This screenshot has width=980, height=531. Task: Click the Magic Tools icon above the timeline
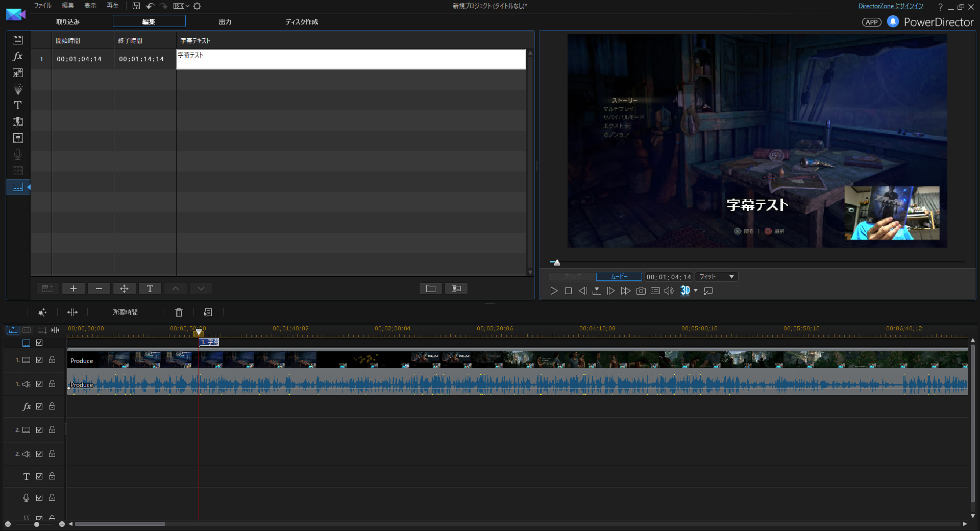click(42, 312)
